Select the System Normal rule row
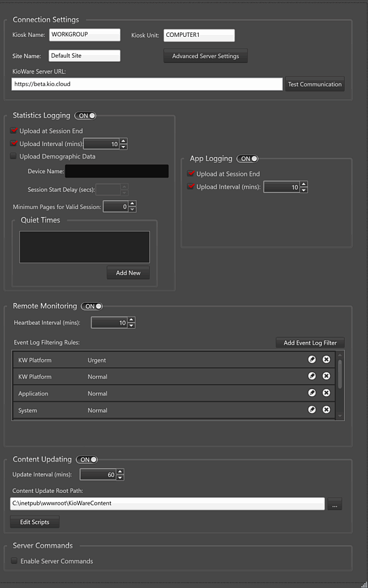The width and height of the screenshot is (368, 588). coord(174,410)
